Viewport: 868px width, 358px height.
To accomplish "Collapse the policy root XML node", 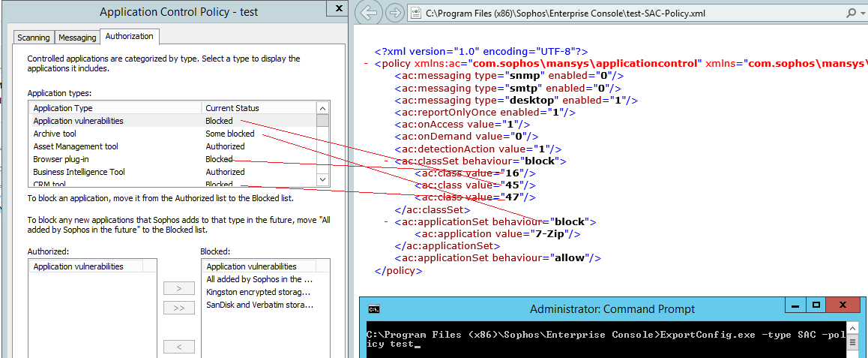I will (x=367, y=64).
